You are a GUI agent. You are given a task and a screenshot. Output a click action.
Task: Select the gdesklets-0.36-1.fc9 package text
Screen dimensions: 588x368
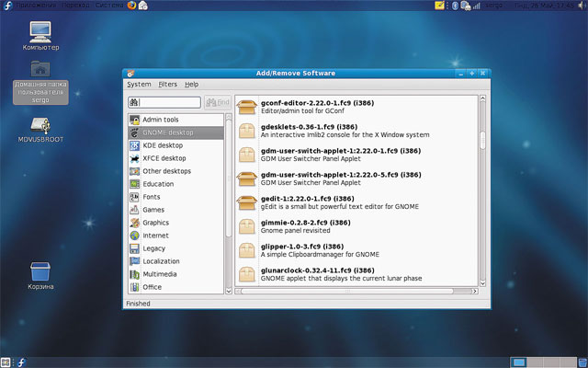[x=309, y=127]
